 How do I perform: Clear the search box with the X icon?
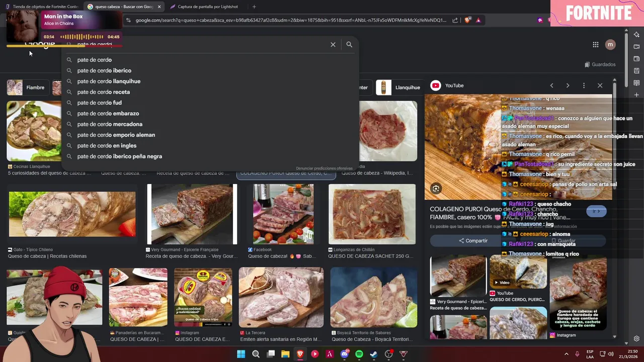coord(333,45)
